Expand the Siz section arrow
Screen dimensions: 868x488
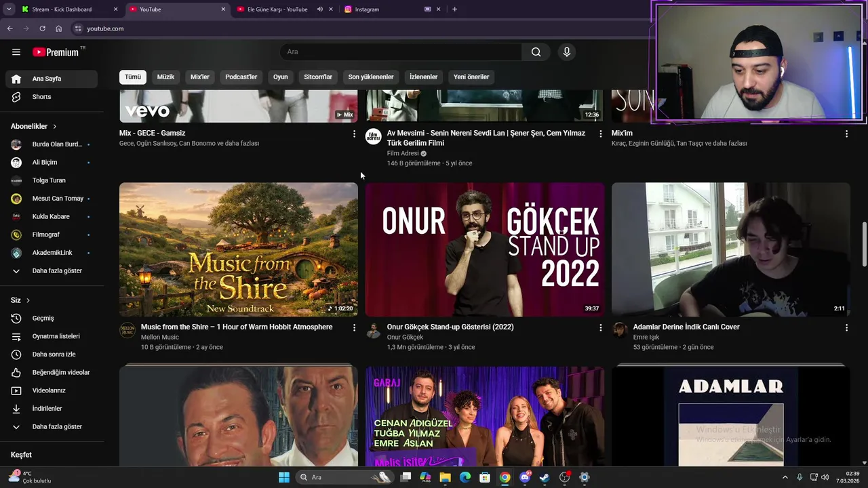(28, 300)
